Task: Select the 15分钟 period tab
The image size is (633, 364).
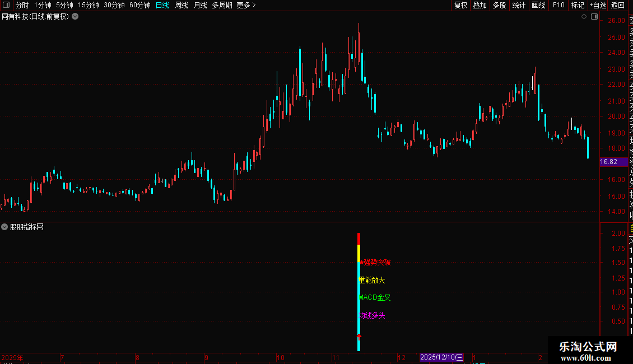Action: click(88, 5)
